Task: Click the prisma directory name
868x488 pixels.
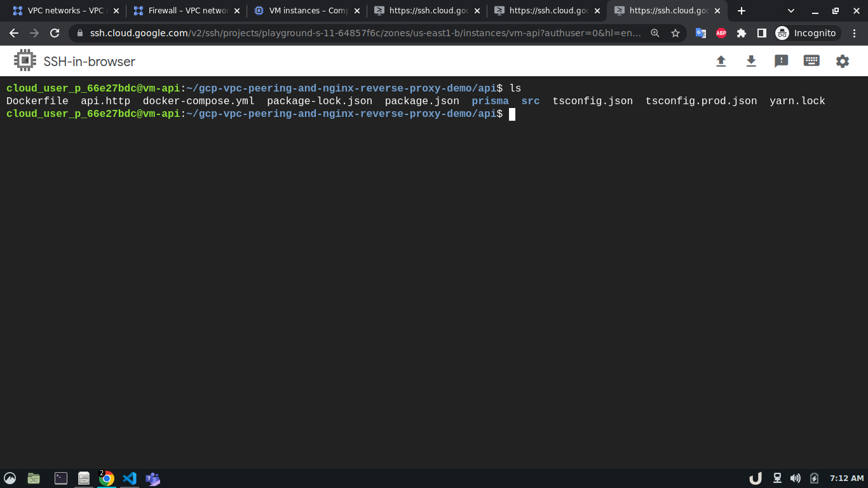Action: [x=490, y=101]
